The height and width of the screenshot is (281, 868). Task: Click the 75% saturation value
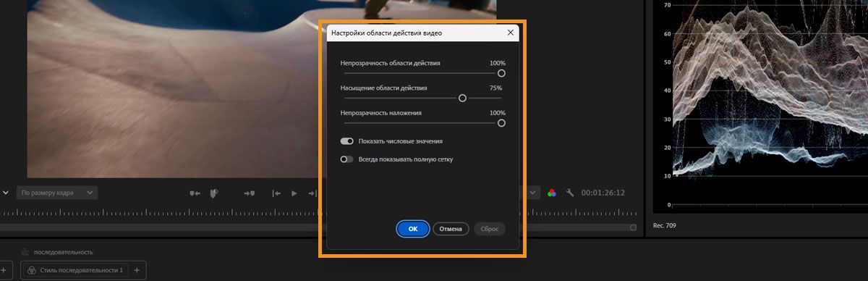[495, 88]
